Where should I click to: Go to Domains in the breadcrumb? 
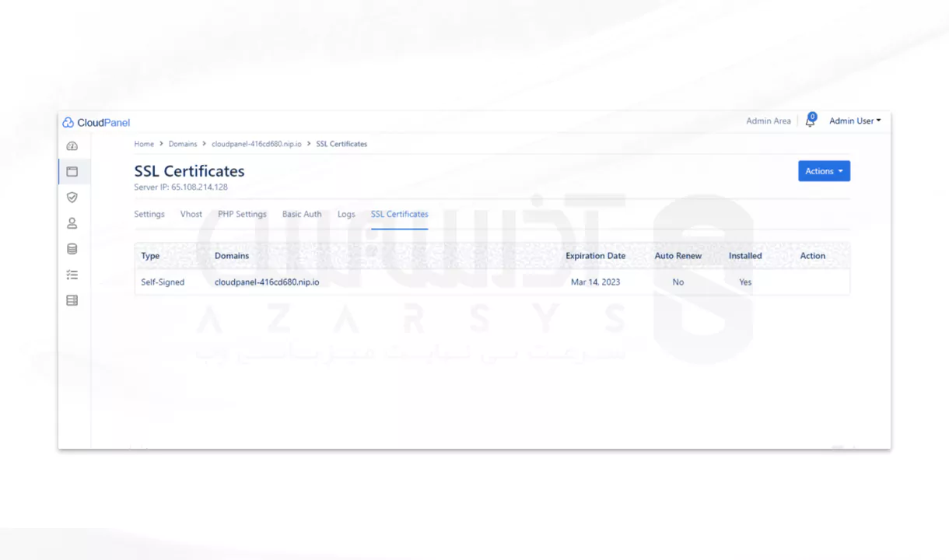coord(183,144)
